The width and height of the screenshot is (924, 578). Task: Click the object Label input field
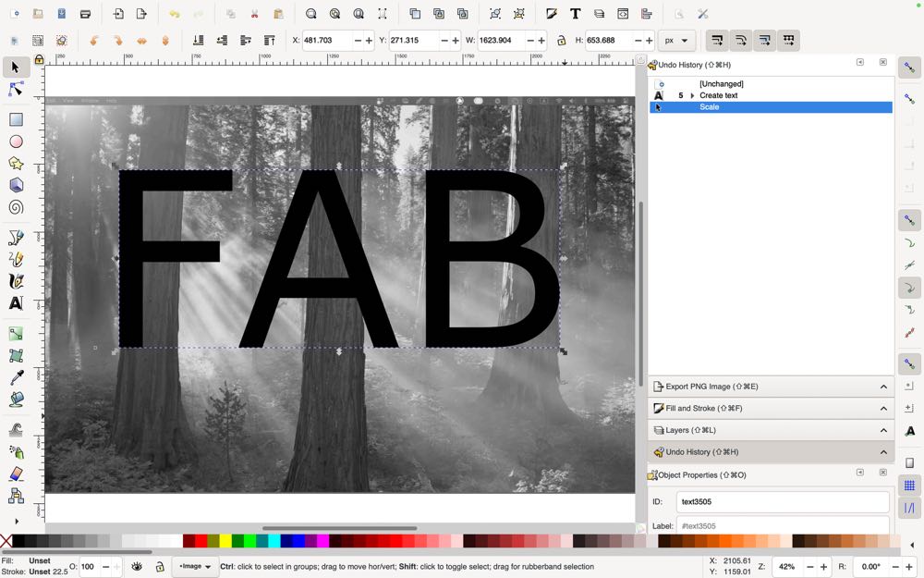(x=783, y=525)
